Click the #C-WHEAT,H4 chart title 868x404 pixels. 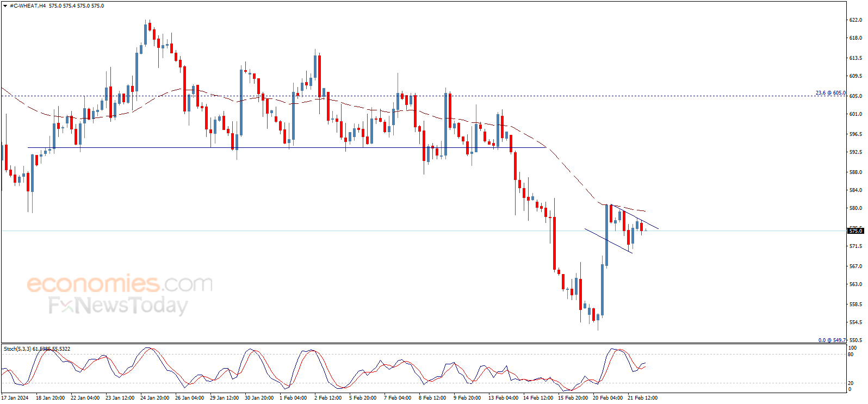[28, 6]
